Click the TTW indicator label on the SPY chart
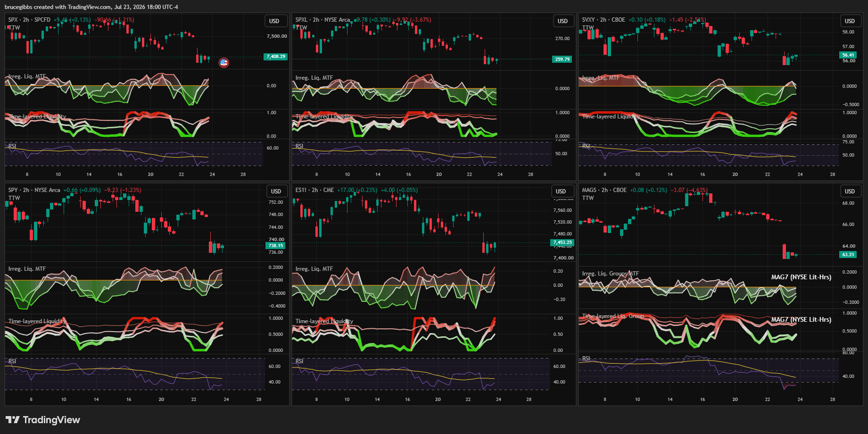868x434 pixels. click(x=14, y=198)
